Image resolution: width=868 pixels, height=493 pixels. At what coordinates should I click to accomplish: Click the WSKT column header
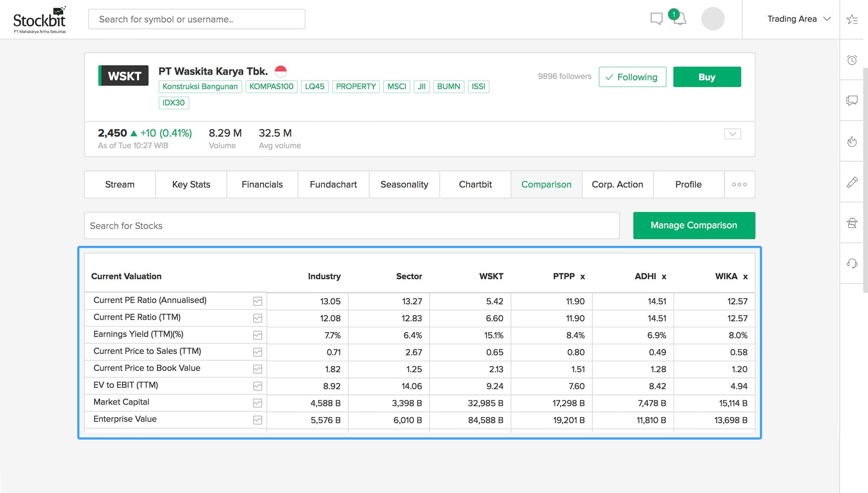coord(491,276)
